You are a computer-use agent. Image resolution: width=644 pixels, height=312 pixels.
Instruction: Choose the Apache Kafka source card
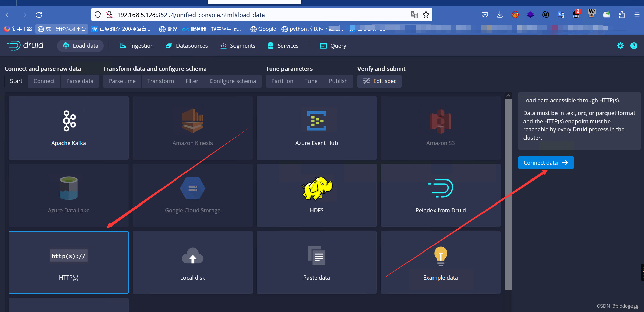click(x=69, y=128)
